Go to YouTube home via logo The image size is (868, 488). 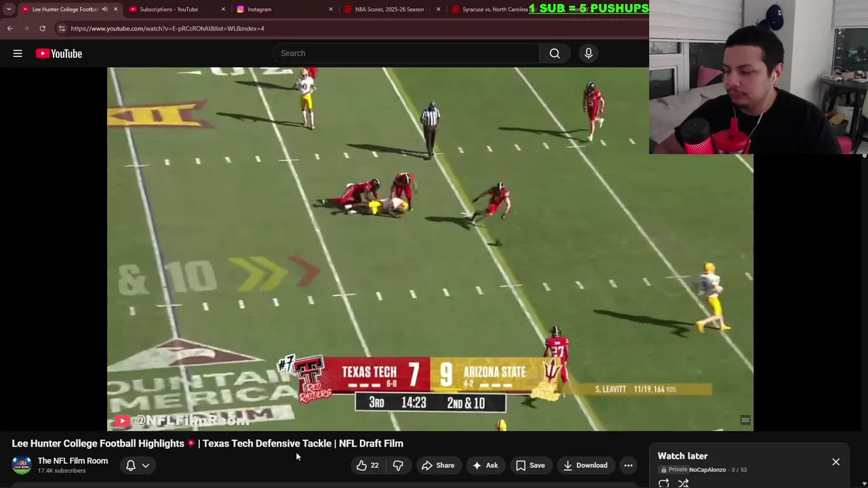pos(59,54)
